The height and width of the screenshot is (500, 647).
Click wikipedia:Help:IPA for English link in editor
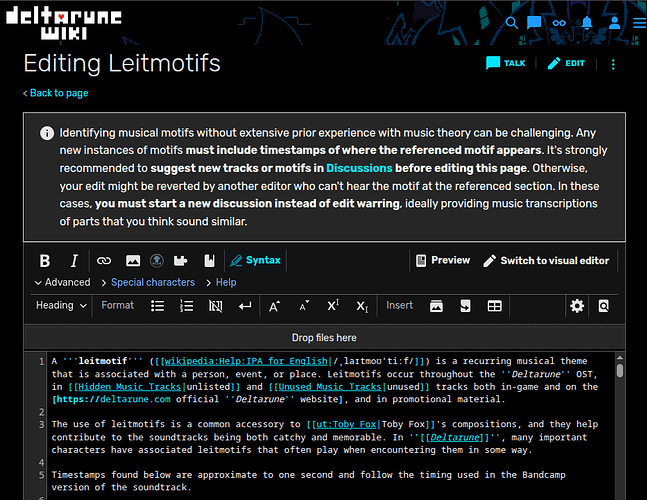pyautogui.click(x=246, y=361)
